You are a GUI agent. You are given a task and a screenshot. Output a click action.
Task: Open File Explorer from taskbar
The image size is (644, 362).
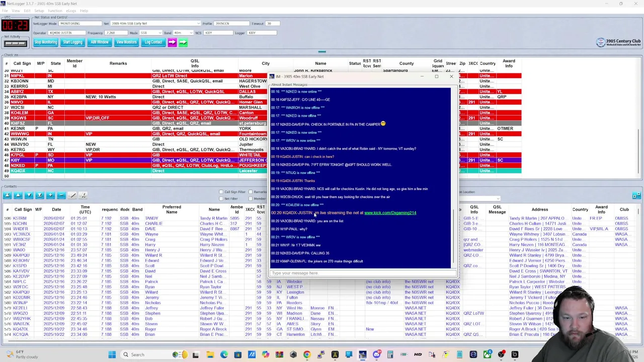210,354
